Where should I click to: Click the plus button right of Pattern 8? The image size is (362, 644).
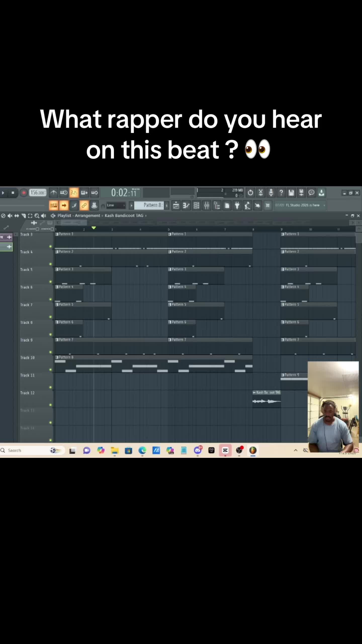point(167,205)
